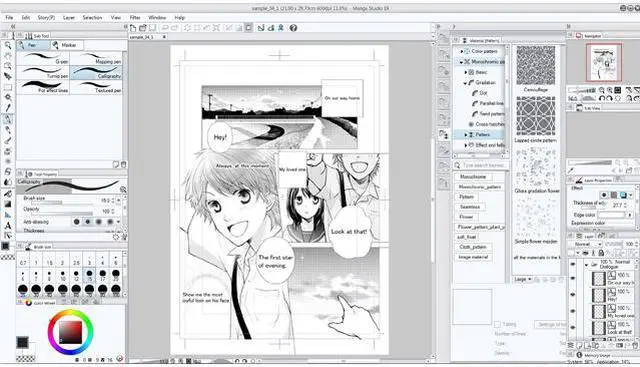Click the Cloth_pattern tag button
Image resolution: width=640 pixels, height=367 pixels.
(473, 247)
